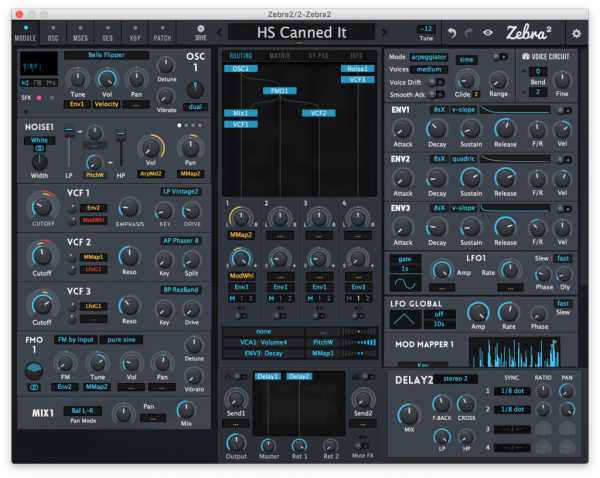Click the Send1 knob

pyautogui.click(x=236, y=399)
